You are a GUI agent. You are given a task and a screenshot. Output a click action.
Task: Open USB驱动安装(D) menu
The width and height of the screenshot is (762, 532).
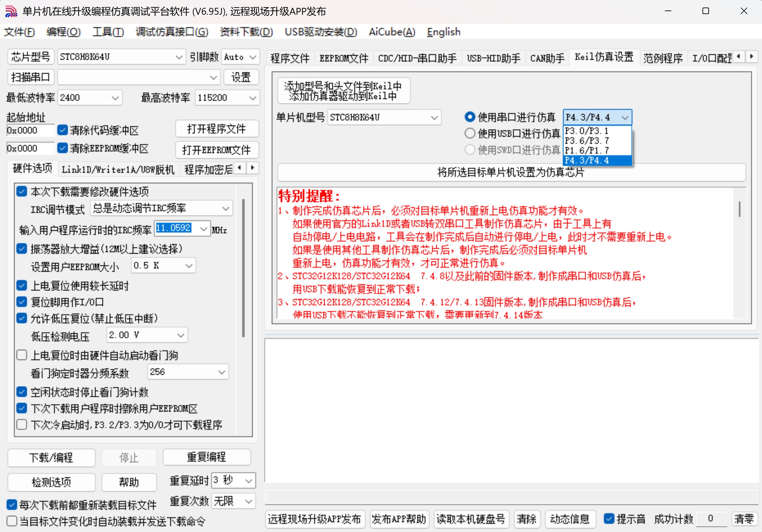321,32
